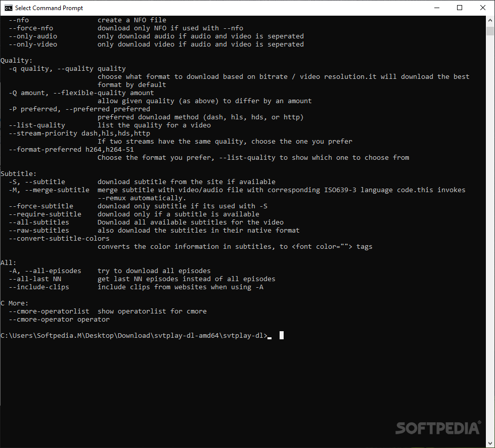Click the '--cmore-operatorlist' option text
The height and width of the screenshot is (448, 495).
tap(49, 311)
